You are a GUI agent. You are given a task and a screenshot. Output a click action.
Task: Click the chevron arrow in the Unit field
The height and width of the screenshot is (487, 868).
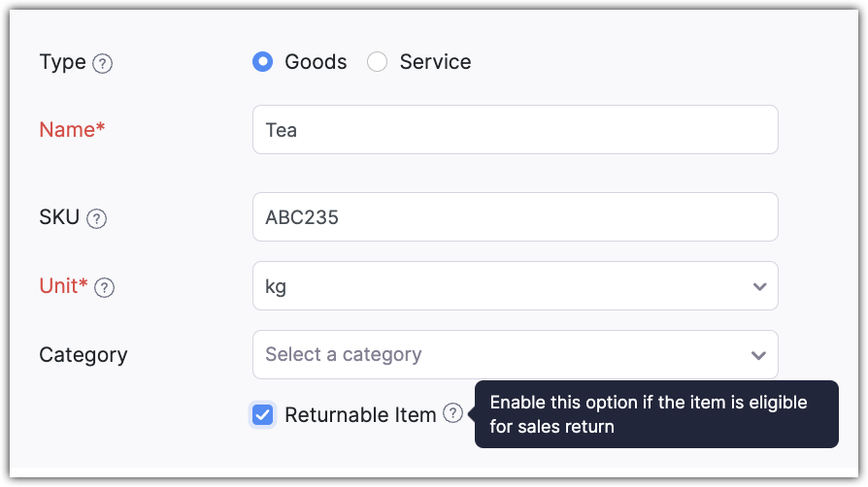[x=758, y=287]
